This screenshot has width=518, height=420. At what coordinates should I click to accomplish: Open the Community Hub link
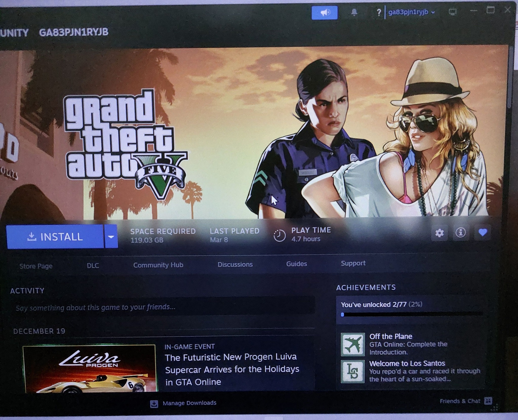pos(158,265)
